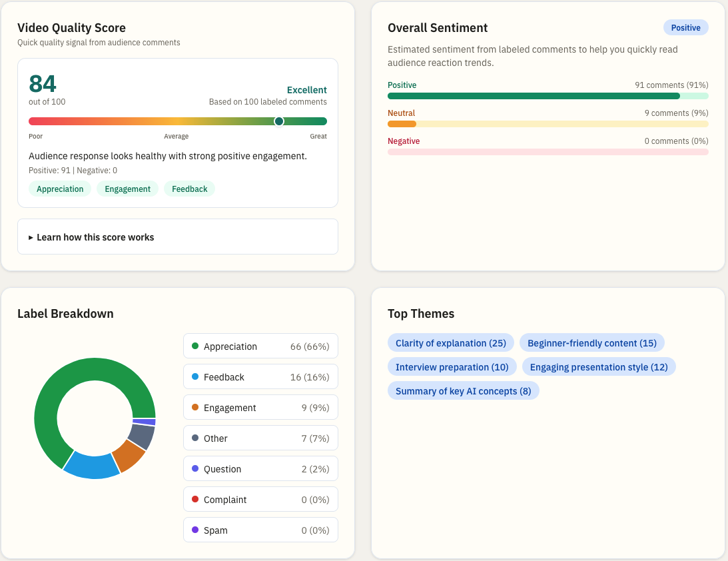Open the Beginner-friendly content theme
The height and width of the screenshot is (561, 728).
click(591, 342)
